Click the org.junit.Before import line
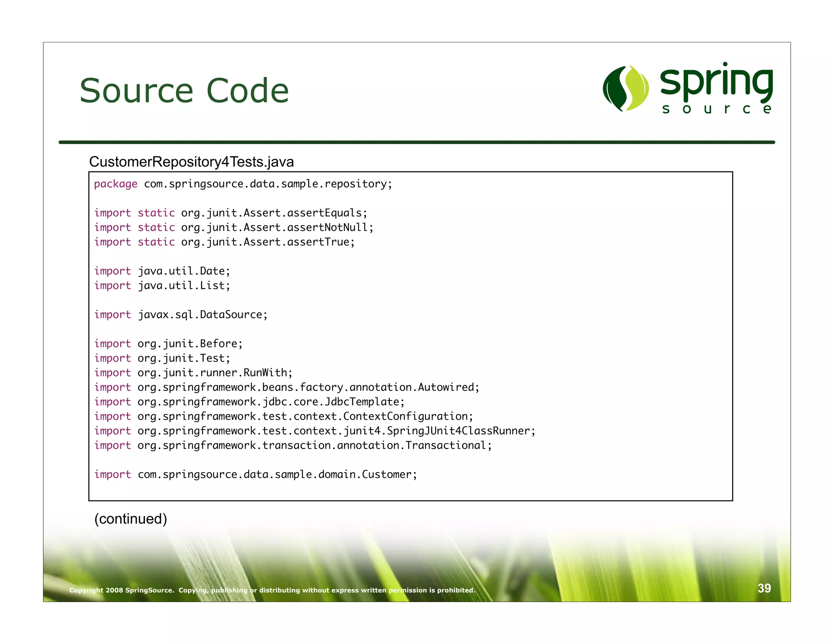The width and height of the screenshot is (834, 644). (168, 344)
